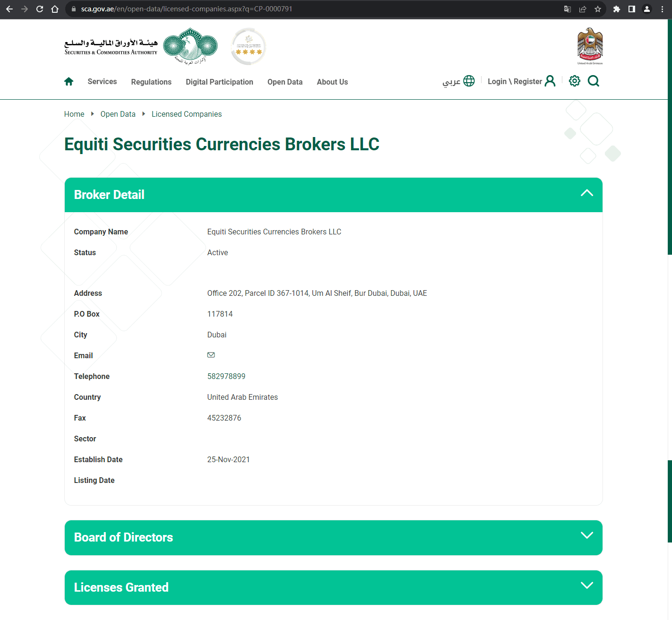The height and width of the screenshot is (620, 672).
Task: Click the UAE national emblem
Action: pos(590,46)
